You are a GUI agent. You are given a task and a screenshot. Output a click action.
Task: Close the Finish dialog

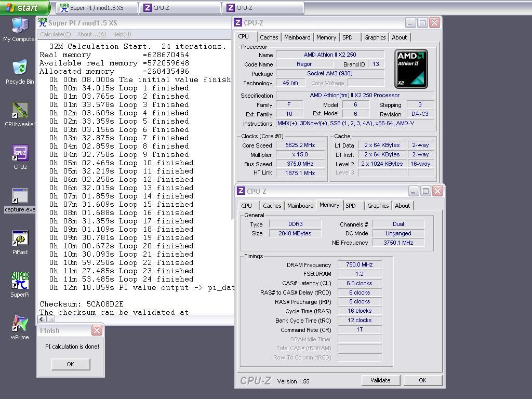click(x=97, y=330)
